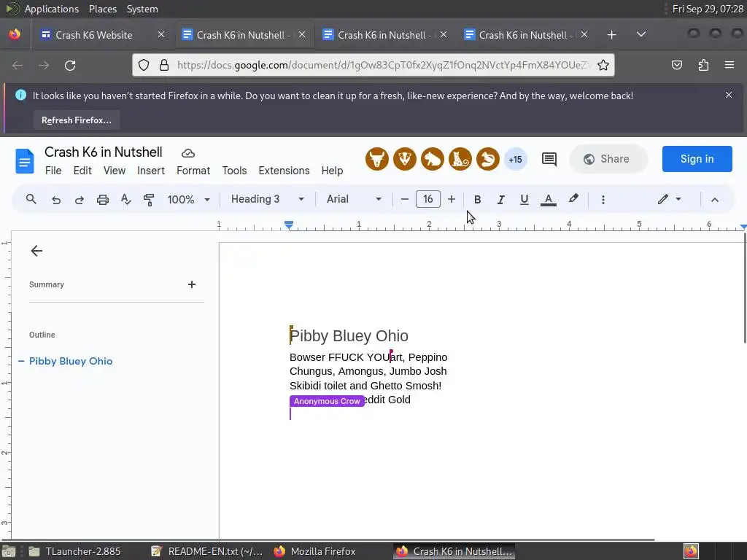Toggle underline formatting
Screen dimensions: 747x560
coord(524,200)
